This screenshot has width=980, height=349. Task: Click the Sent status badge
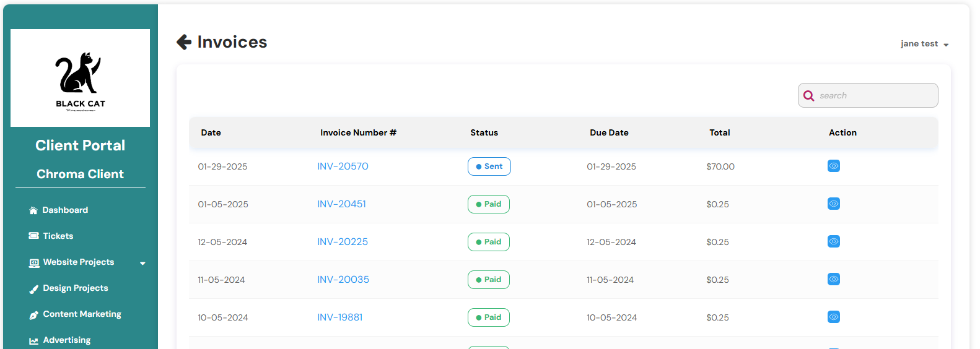(x=489, y=166)
